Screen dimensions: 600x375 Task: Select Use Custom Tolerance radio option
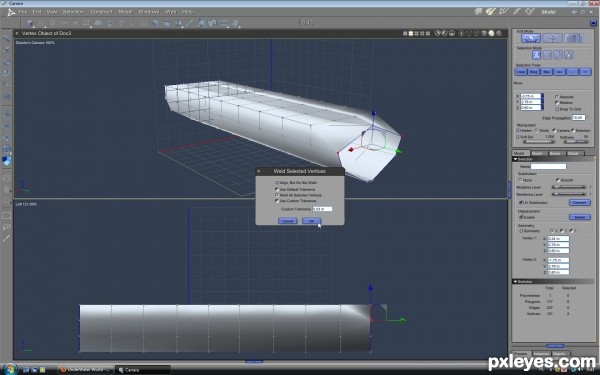[277, 201]
